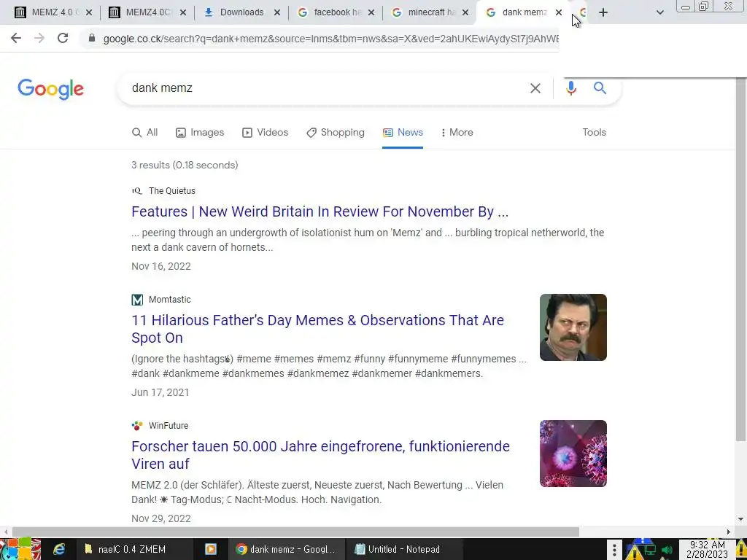Open the naelC 0.4 ZMEM taskbar item
The width and height of the screenshot is (747, 560).
[135, 549]
